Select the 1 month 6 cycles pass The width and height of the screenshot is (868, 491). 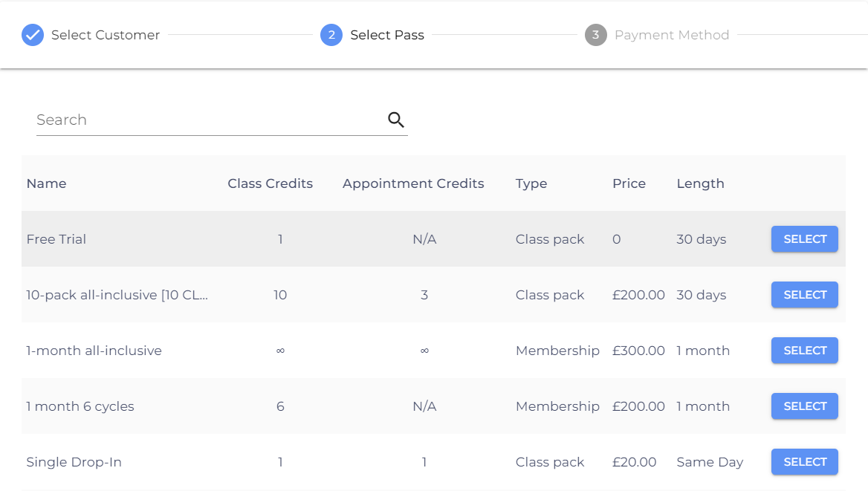coord(804,406)
